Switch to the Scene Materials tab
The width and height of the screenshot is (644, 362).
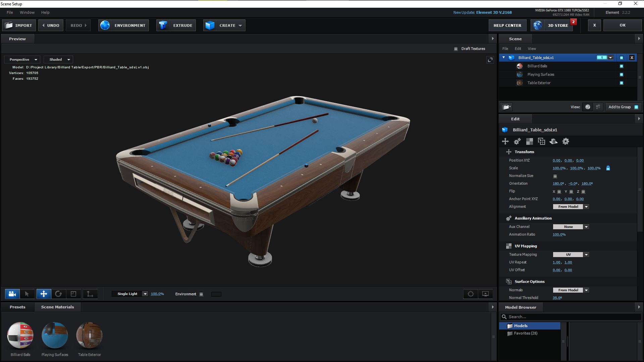57,307
